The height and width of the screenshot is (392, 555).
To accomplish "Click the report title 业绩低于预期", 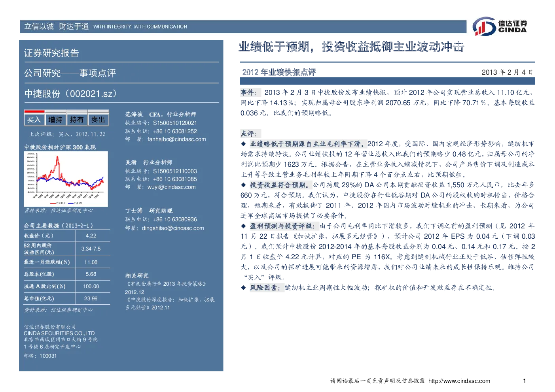I will coord(273,47).
